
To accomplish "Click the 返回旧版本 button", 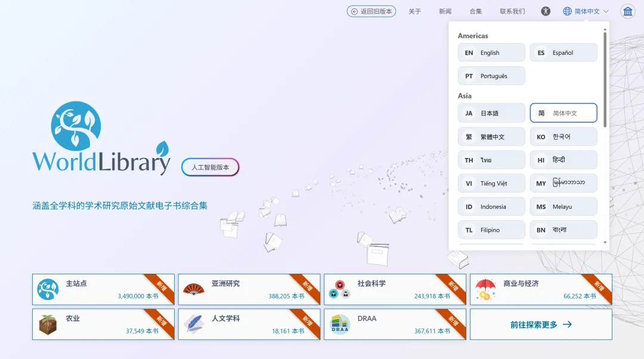I will [x=371, y=11].
